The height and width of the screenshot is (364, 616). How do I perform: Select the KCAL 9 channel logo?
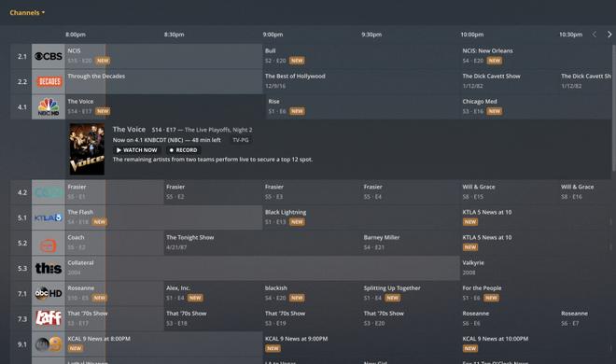49,344
